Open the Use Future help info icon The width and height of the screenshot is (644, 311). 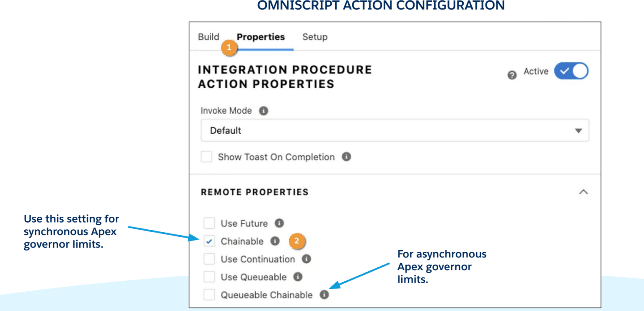(x=278, y=223)
